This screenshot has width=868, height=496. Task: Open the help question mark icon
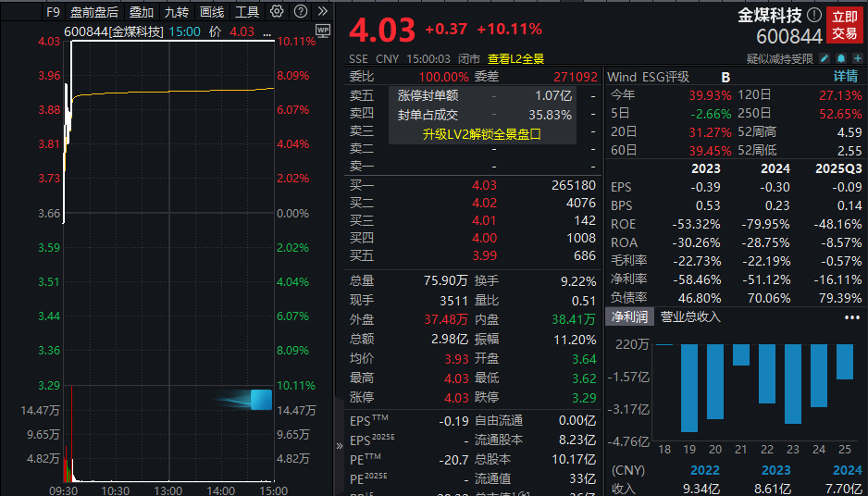pos(300,11)
